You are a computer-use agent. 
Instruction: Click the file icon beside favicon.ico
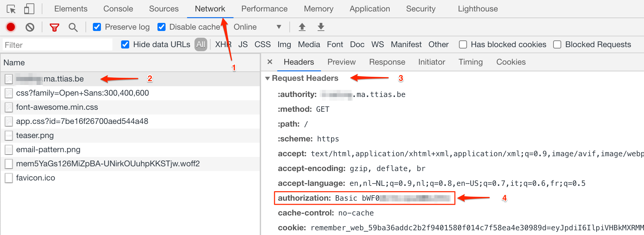point(9,178)
